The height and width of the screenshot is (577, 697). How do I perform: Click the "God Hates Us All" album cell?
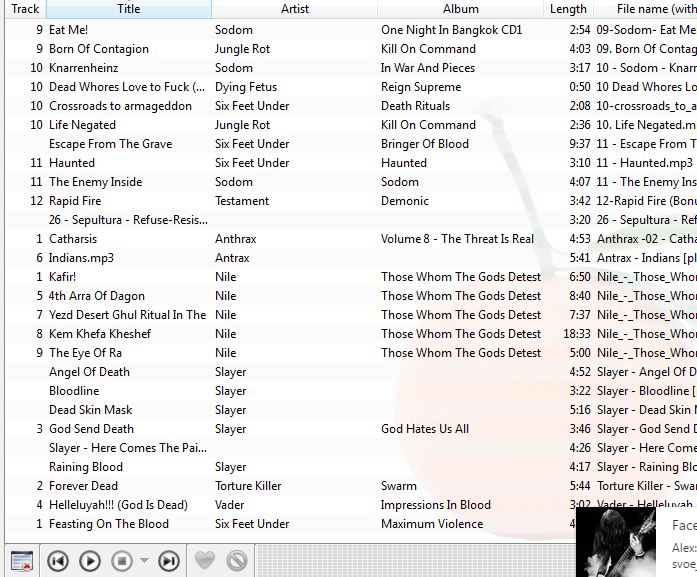pos(425,429)
